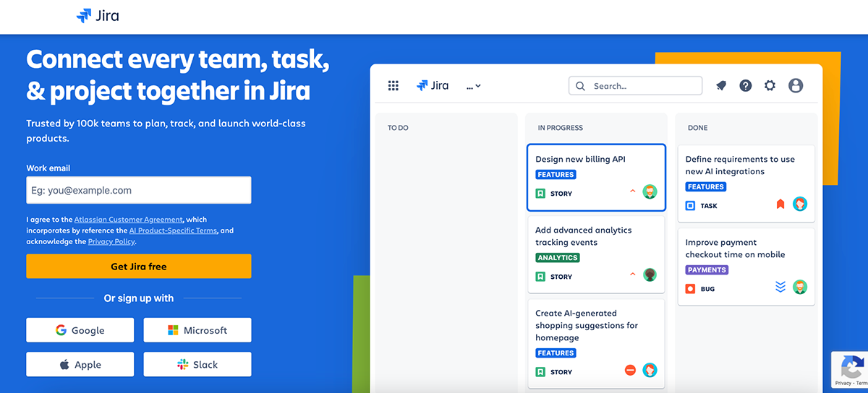Select the Done column header
Image resolution: width=868 pixels, height=393 pixels.
tap(698, 128)
